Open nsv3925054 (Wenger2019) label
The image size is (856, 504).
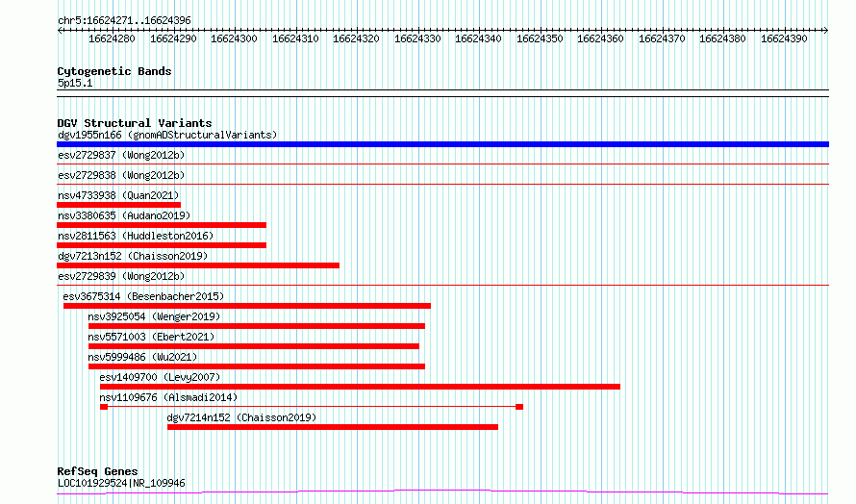pos(154,316)
